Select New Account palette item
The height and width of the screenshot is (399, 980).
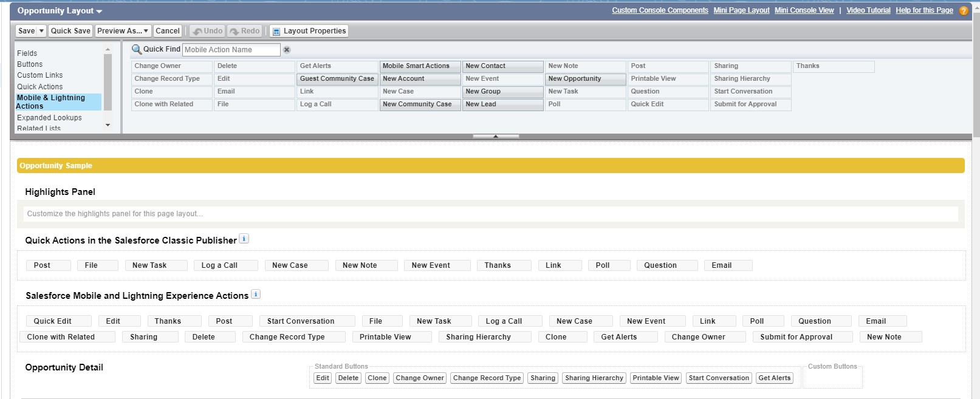coord(420,79)
